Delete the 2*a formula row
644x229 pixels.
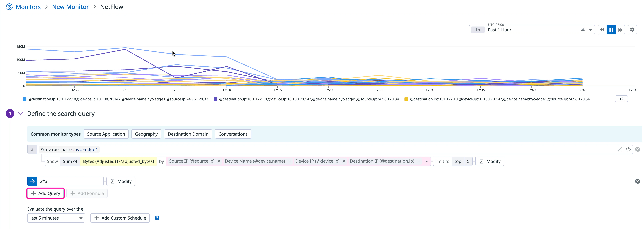(638, 181)
